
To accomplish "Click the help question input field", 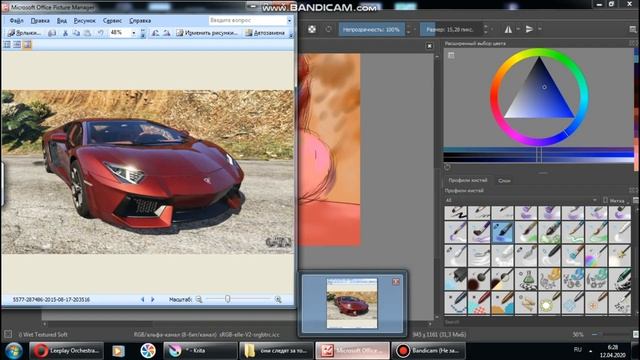I will (247, 20).
